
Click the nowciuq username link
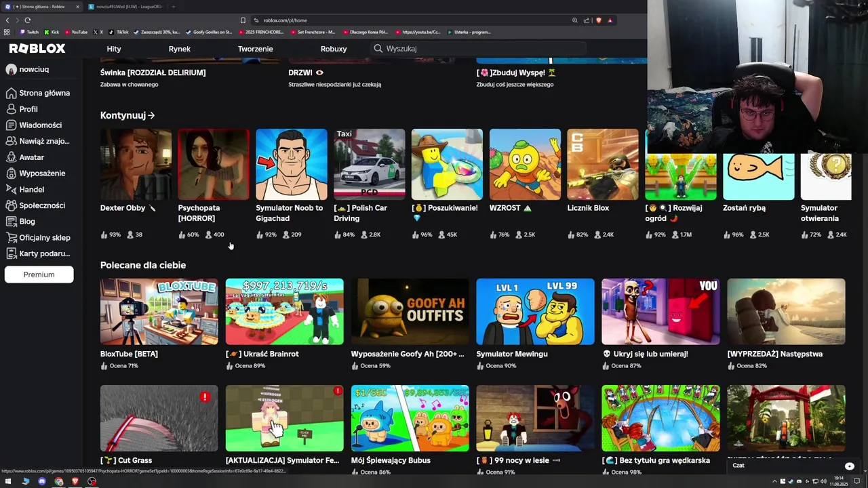(34, 69)
